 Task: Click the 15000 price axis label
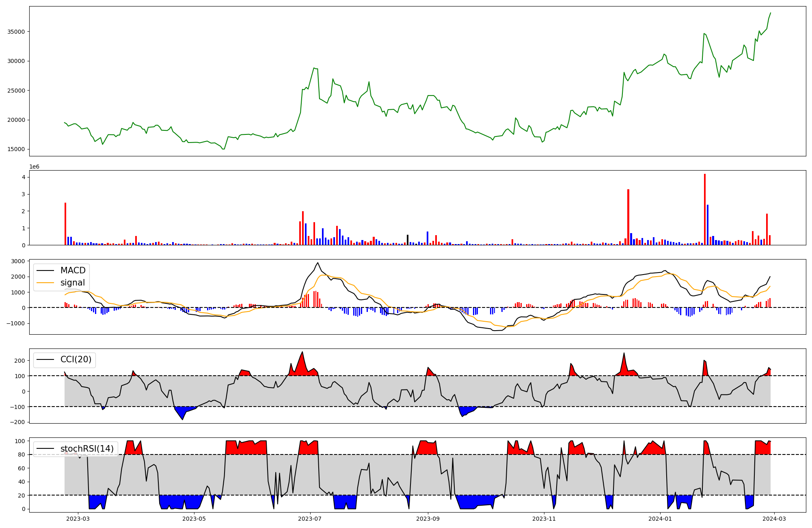tap(16, 149)
